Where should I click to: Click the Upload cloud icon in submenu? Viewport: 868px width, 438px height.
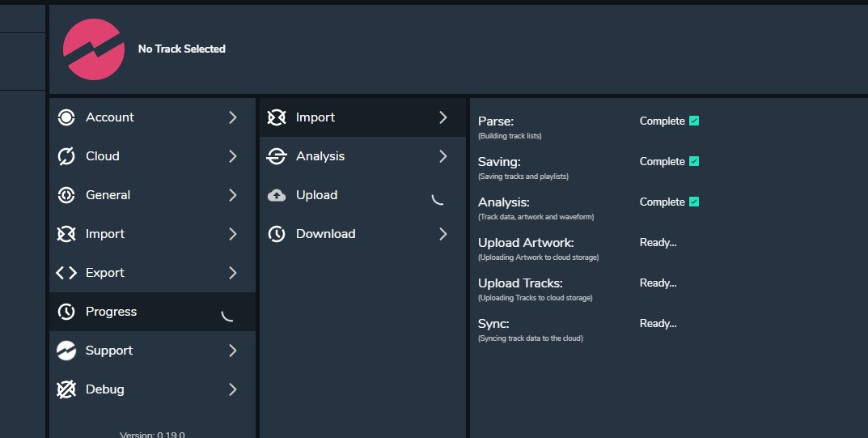(x=277, y=195)
